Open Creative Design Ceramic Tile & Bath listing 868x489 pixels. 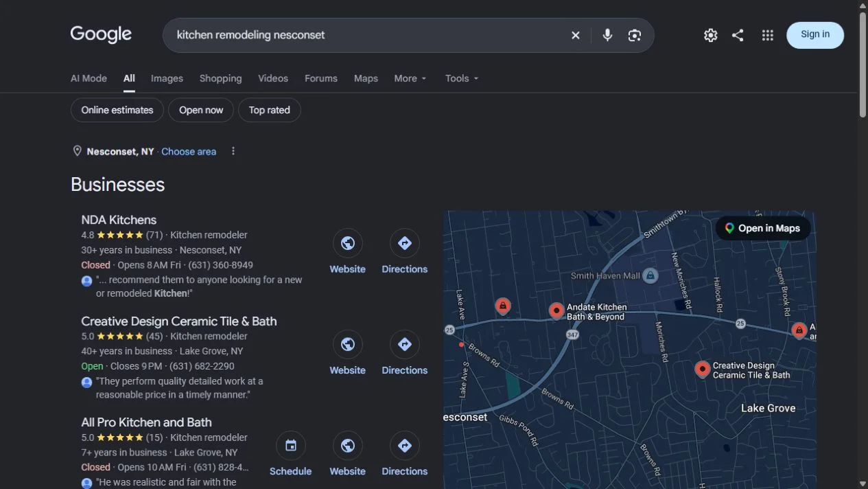click(x=179, y=321)
